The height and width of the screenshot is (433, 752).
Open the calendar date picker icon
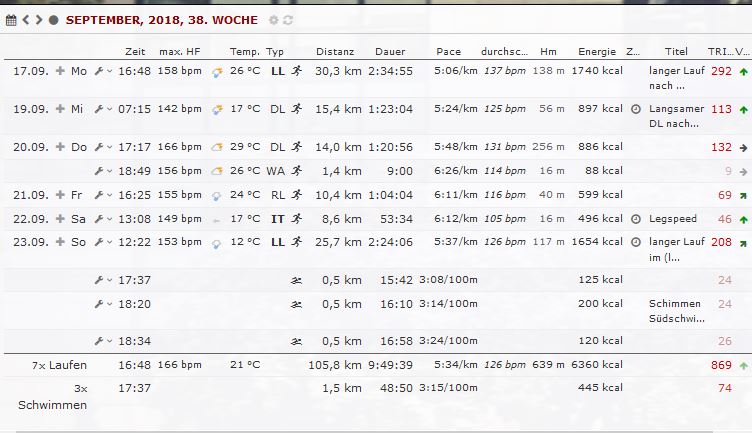coord(11,20)
